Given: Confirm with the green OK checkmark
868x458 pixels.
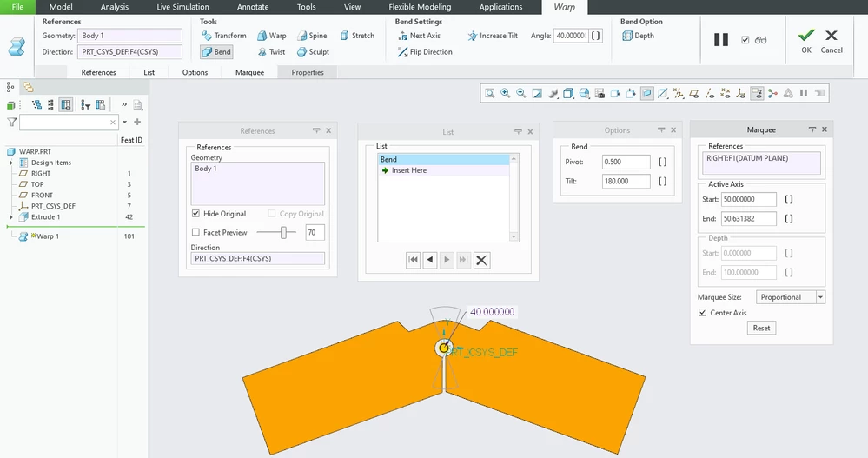Looking at the screenshot, I should (x=806, y=36).
